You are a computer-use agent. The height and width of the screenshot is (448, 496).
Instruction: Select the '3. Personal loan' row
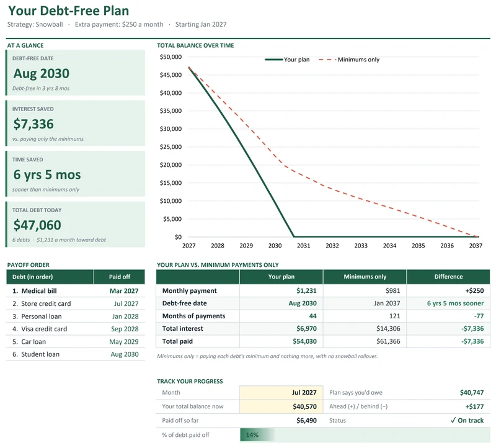pos(75,316)
